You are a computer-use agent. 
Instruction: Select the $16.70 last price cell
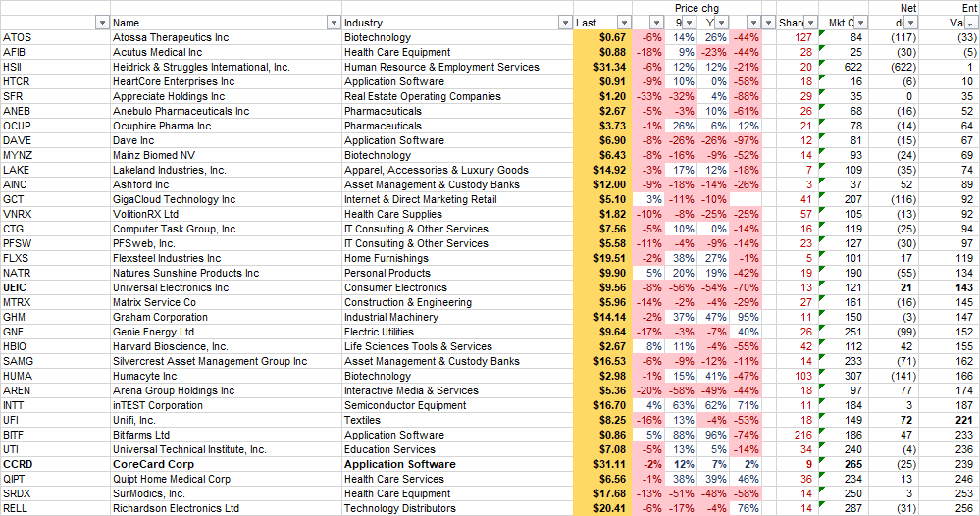click(602, 405)
